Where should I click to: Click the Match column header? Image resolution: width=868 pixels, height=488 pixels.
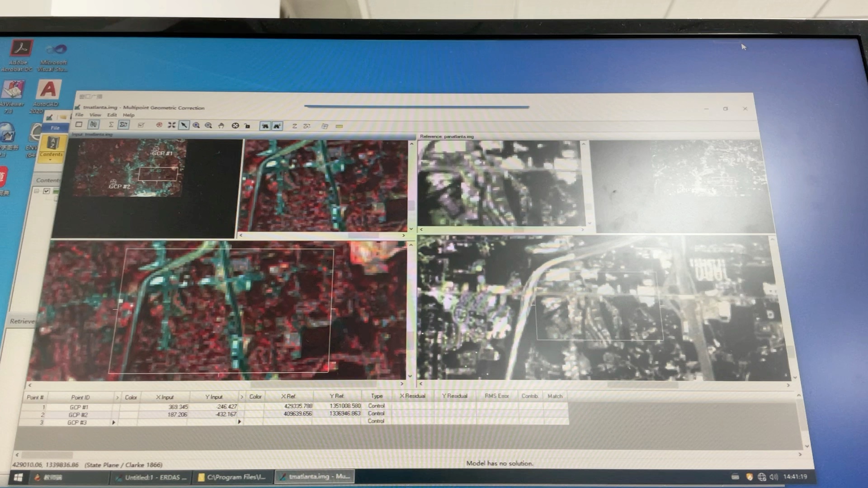pyautogui.click(x=555, y=396)
